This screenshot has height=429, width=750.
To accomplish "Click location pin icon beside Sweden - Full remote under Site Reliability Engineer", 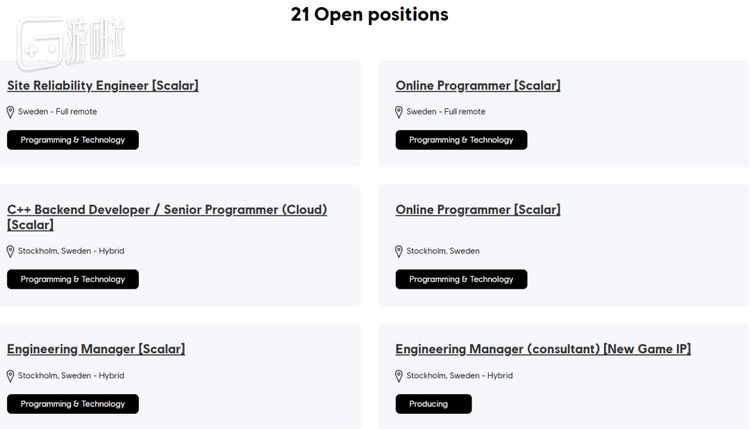I will pos(11,112).
